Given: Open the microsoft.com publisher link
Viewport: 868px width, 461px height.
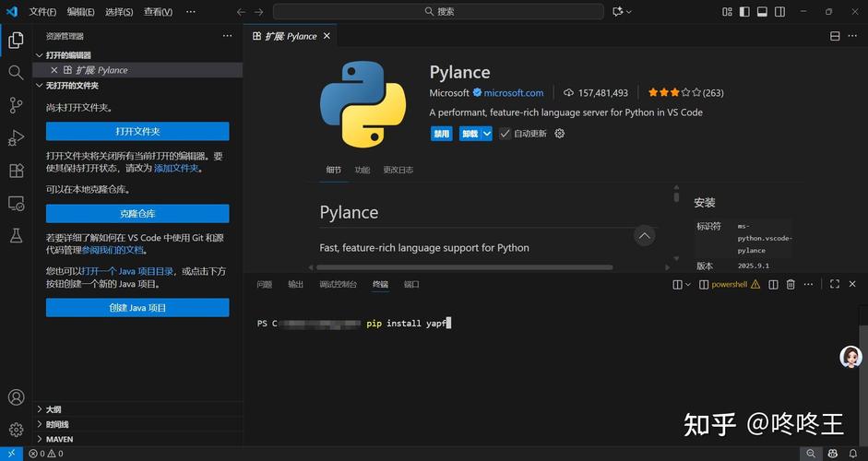Looking at the screenshot, I should pyautogui.click(x=514, y=93).
